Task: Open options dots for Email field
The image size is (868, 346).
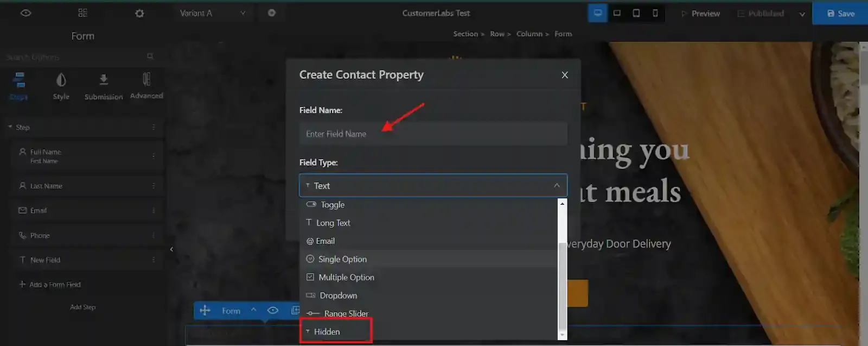Action: click(x=154, y=210)
